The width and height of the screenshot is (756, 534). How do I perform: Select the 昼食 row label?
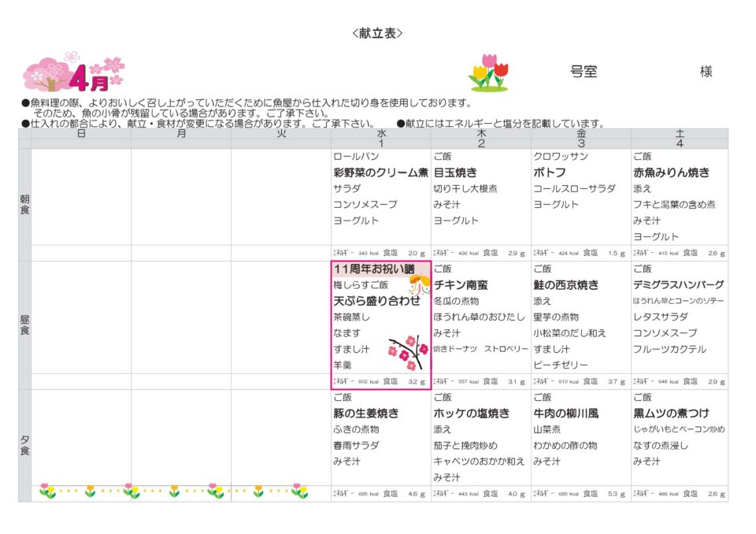pos(24,324)
